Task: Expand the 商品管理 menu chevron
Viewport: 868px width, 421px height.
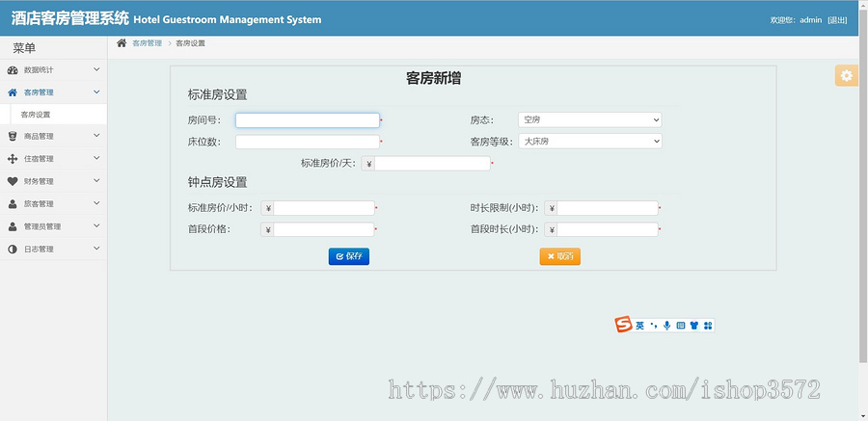Action: pyautogui.click(x=96, y=136)
